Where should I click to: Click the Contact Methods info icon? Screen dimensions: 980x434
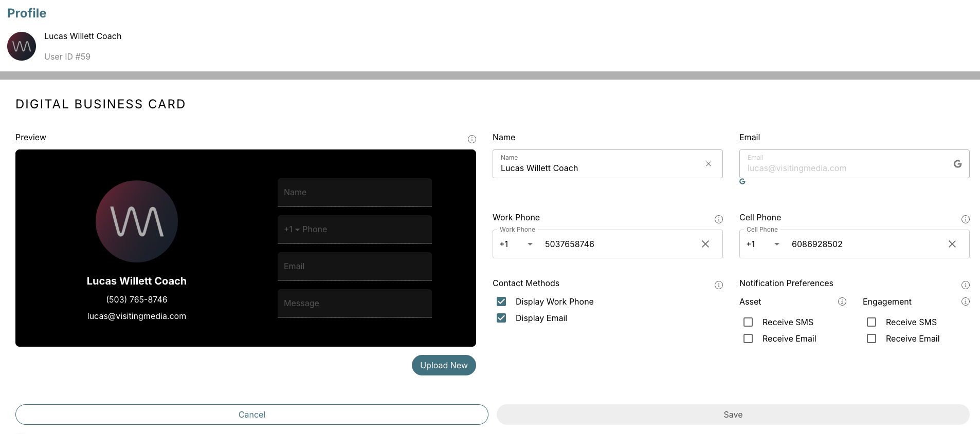[718, 285]
